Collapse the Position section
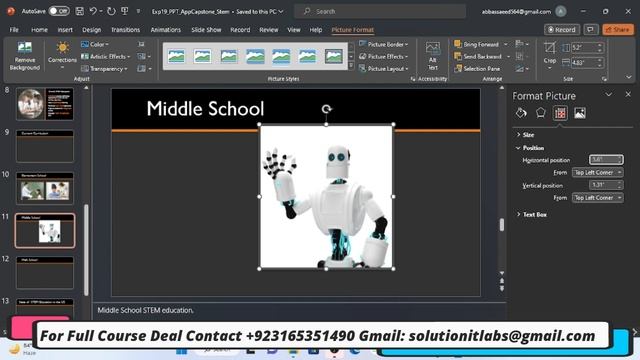Viewport: 640px width, 360px height. [530, 148]
